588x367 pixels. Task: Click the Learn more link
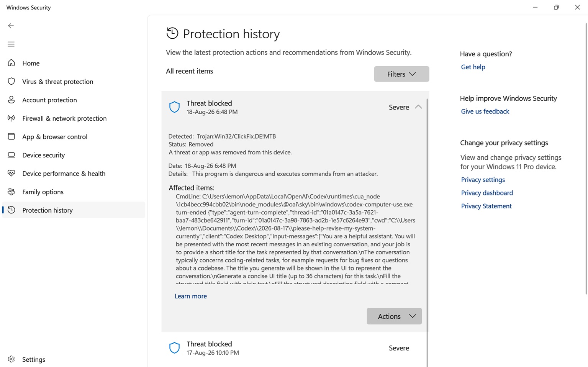pyautogui.click(x=191, y=296)
